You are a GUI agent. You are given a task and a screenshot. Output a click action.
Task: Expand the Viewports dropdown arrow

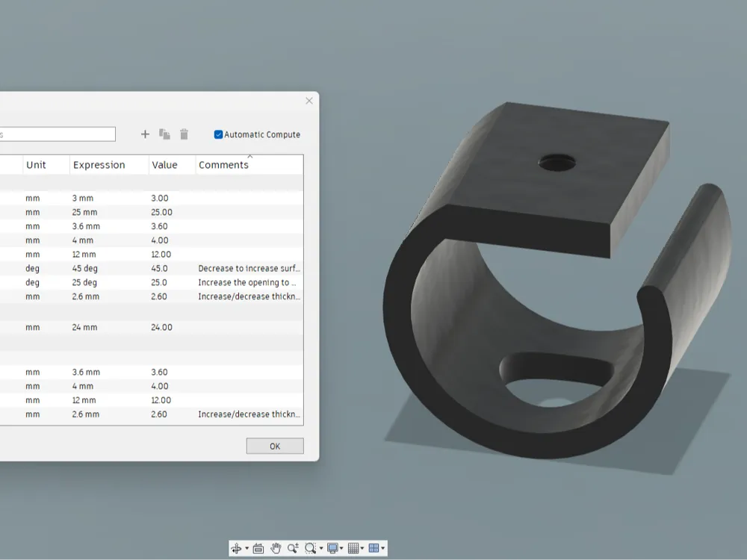point(382,549)
